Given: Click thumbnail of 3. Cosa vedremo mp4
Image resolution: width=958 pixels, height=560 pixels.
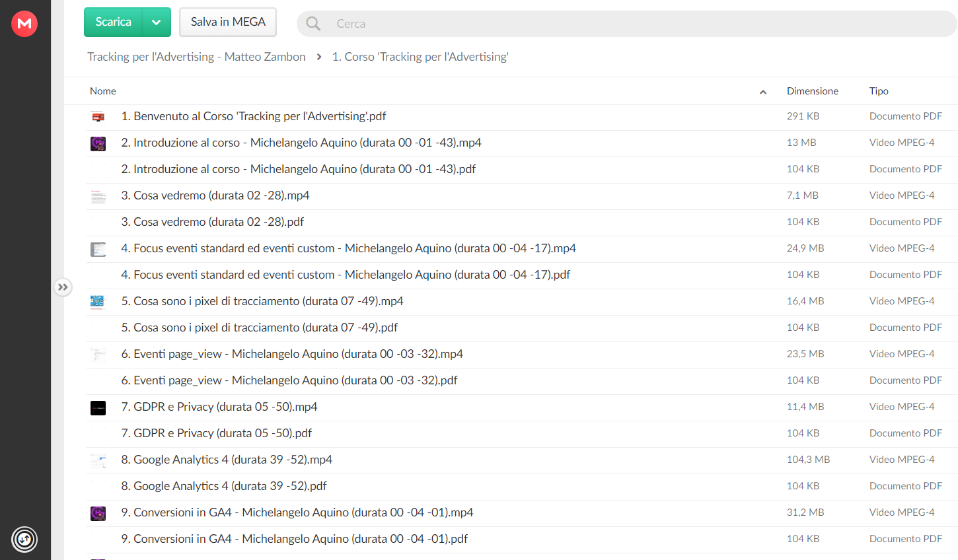Looking at the screenshot, I should tap(98, 196).
